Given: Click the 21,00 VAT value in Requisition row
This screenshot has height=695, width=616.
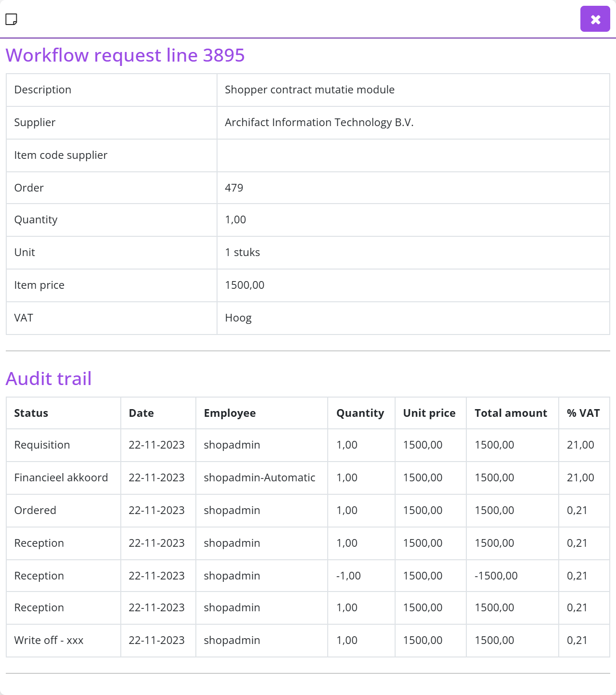Looking at the screenshot, I should pyautogui.click(x=580, y=445).
